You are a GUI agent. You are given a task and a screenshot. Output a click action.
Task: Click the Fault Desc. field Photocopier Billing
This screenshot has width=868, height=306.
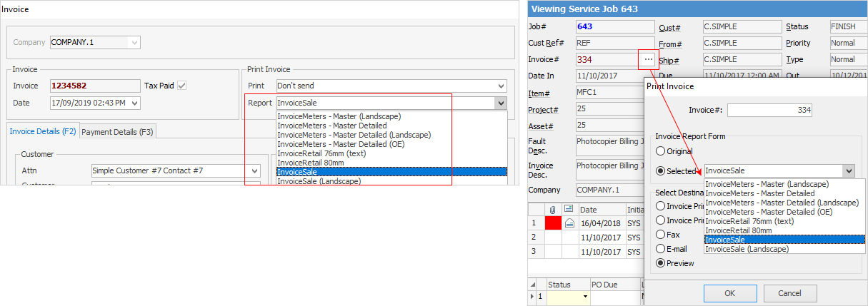(x=610, y=145)
